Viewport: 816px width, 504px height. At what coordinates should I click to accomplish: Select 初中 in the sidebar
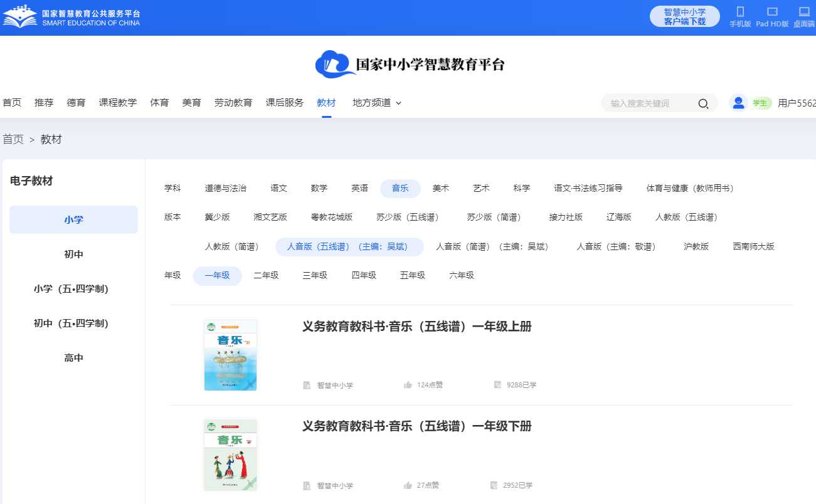point(73,255)
